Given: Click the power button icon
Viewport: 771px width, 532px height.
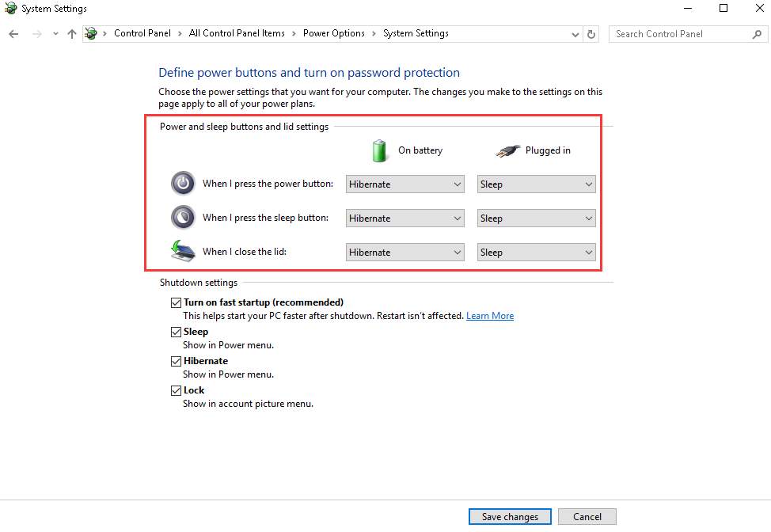Looking at the screenshot, I should (183, 183).
